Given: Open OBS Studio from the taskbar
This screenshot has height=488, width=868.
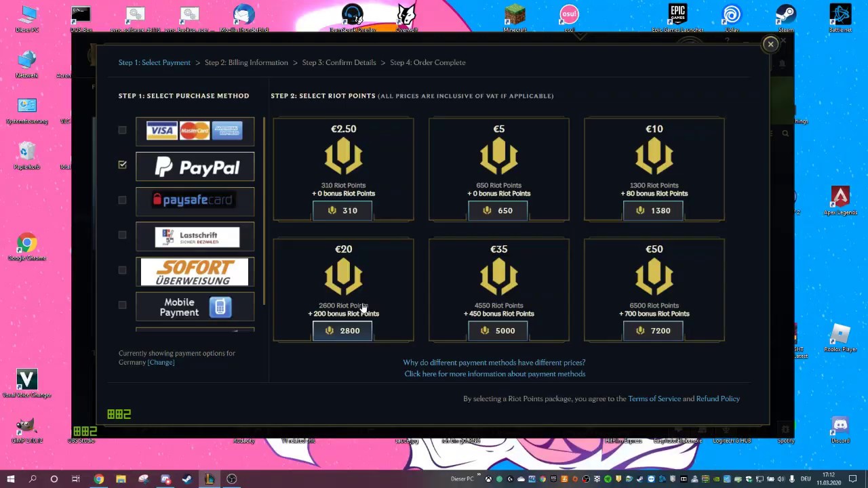Looking at the screenshot, I should pos(232,479).
